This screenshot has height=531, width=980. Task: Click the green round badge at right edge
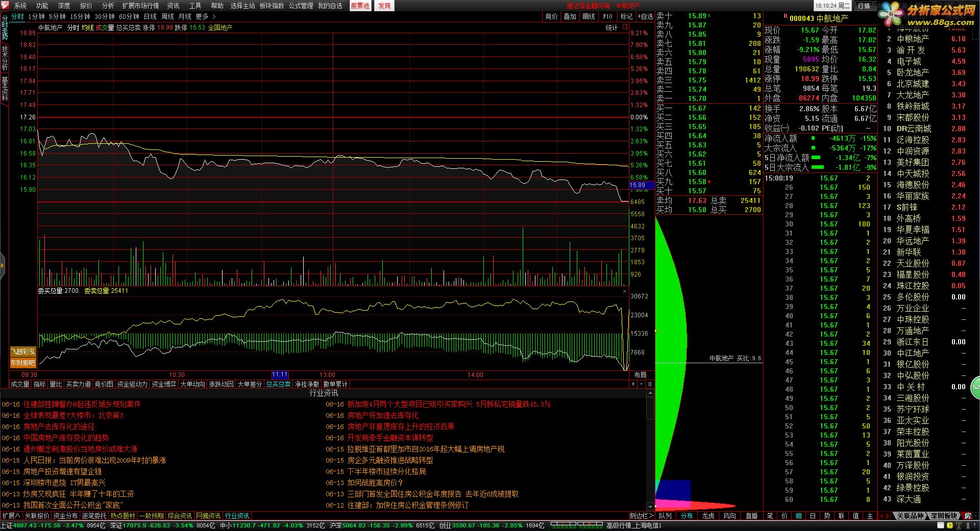click(975, 387)
